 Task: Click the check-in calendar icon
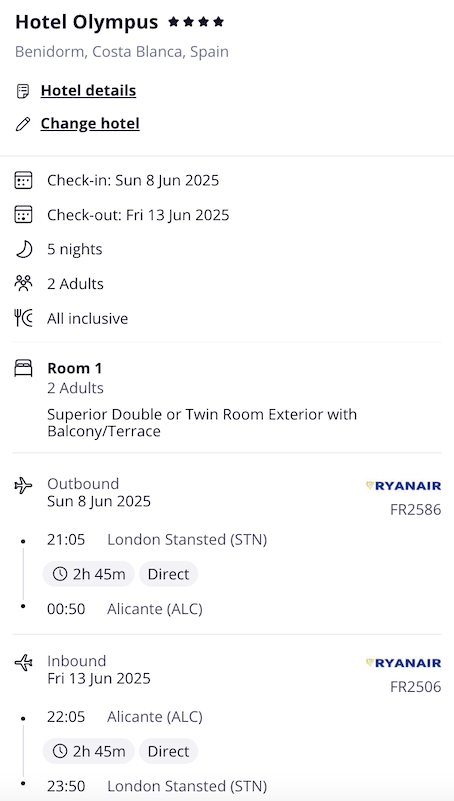pos(23,180)
